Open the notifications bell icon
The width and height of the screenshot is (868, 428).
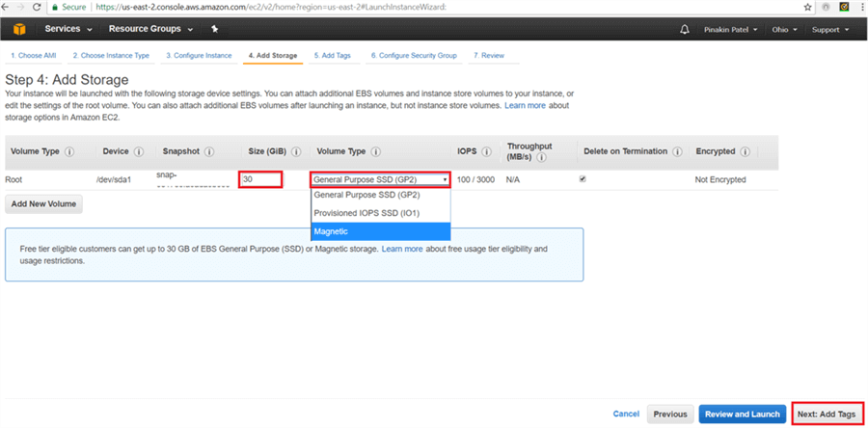(x=685, y=30)
